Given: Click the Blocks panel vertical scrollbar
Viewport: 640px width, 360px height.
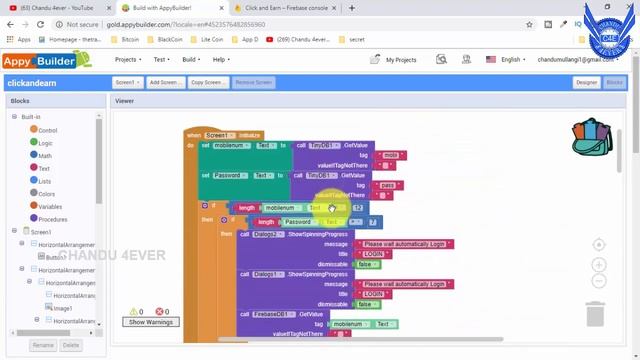Looking at the screenshot, I should pyautogui.click(x=99, y=161).
